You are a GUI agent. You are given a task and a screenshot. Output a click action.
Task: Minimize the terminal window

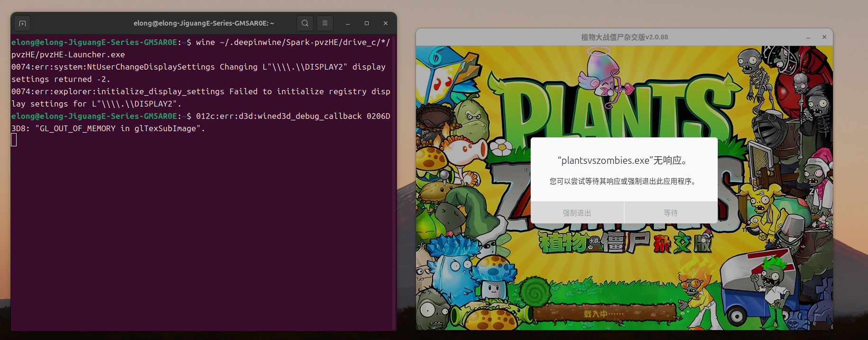(x=348, y=23)
